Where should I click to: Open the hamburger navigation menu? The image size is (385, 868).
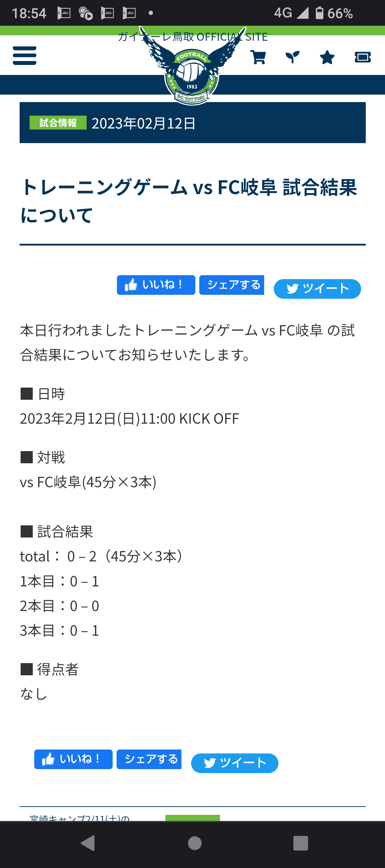pos(25,56)
